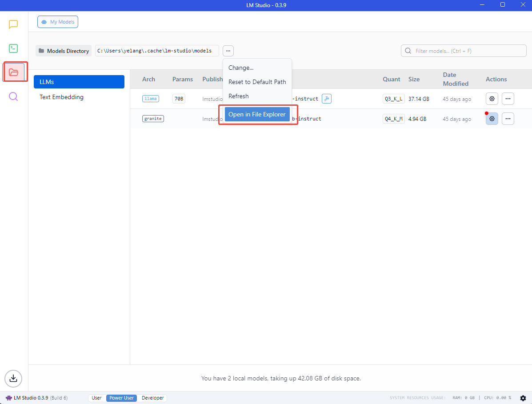Click the My Models button
This screenshot has width=532, height=404.
58,22
